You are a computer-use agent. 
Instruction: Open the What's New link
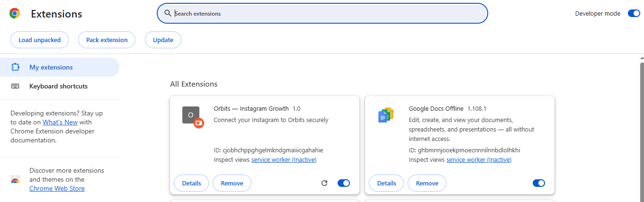(60, 122)
